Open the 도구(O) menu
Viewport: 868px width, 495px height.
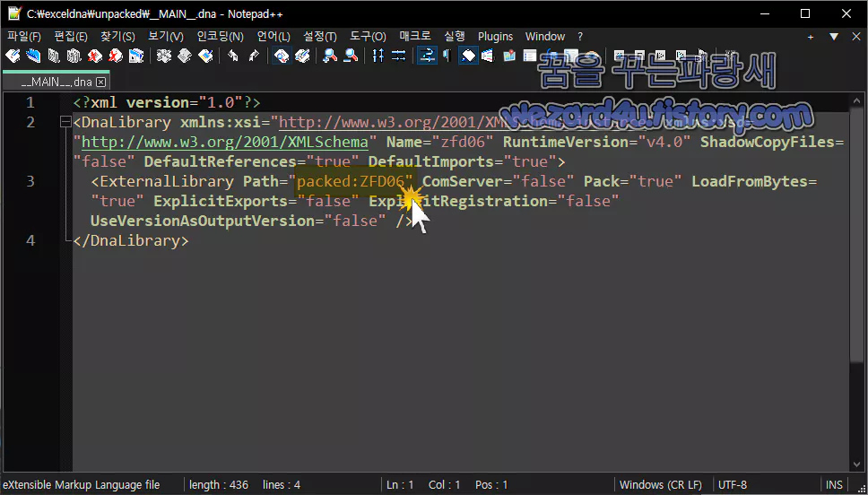368,37
